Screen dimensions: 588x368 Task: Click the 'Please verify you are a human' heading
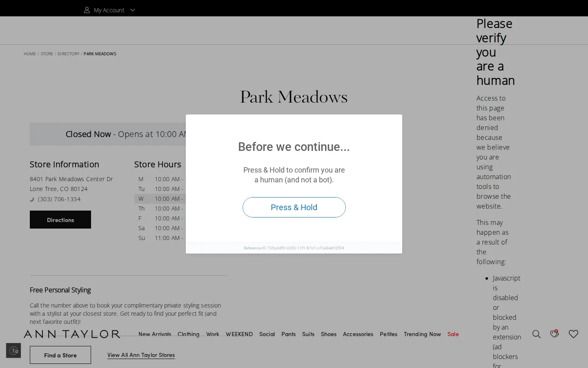[495, 52]
